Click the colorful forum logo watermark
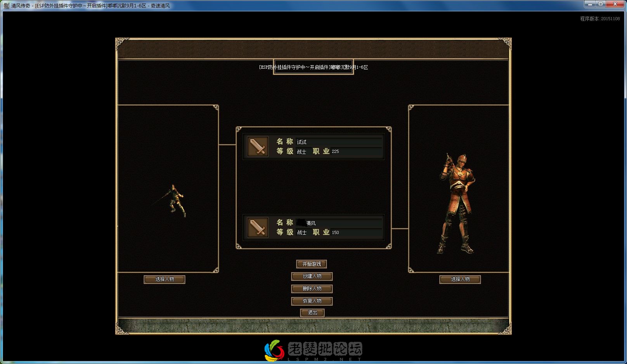627x364 pixels. pos(274,350)
